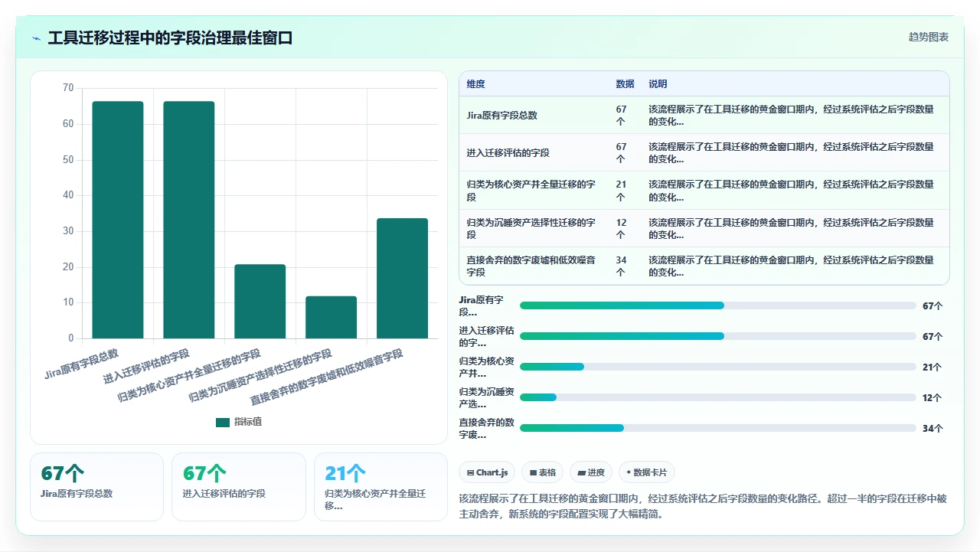Select table row 归类为沉睡资产选择性迁移的字段
Viewport: 980px width, 552px height.
704,228
